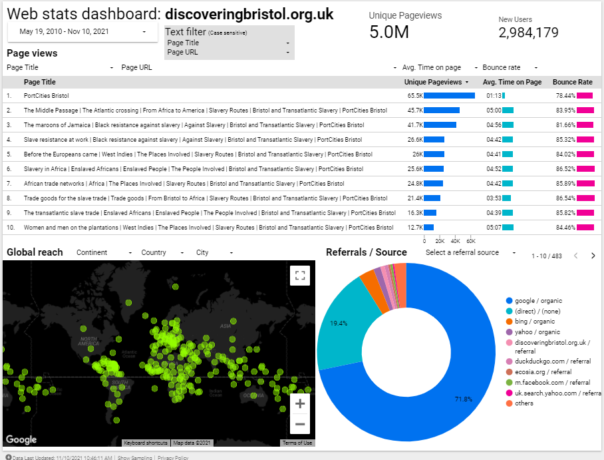Expand the Page URL text filter dropdown
This screenshot has width=604, height=460.
click(x=228, y=52)
